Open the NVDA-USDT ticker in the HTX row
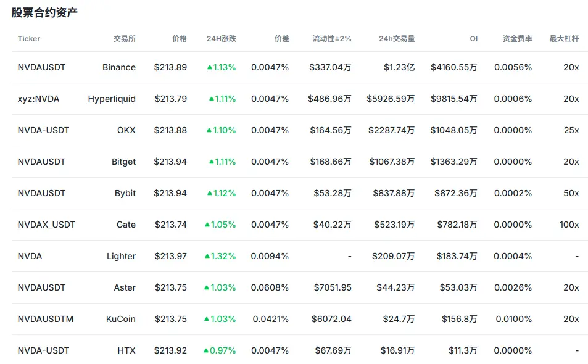Screen dimensions: 588x364 point(44,351)
